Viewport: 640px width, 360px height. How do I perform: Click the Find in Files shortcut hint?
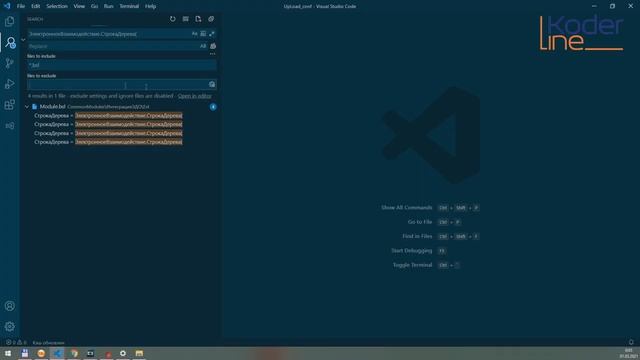[440, 236]
